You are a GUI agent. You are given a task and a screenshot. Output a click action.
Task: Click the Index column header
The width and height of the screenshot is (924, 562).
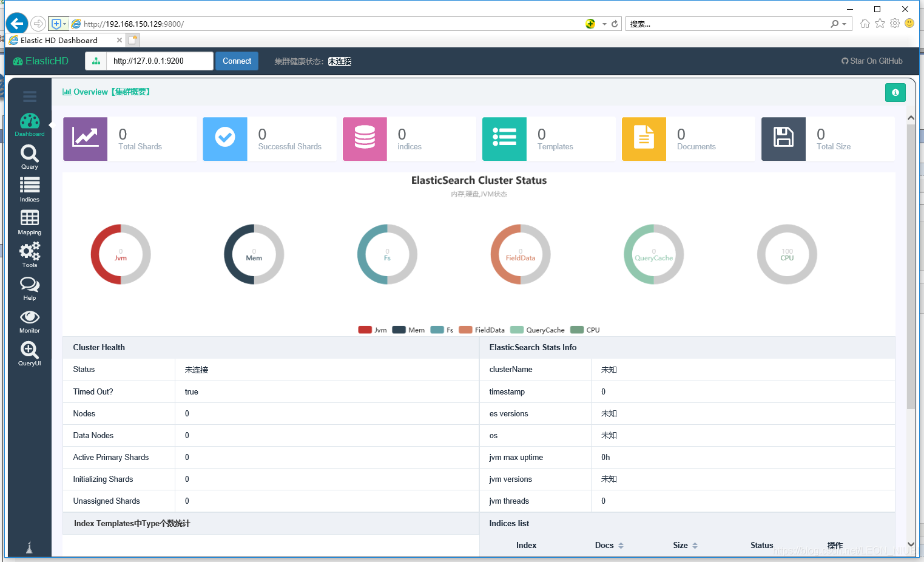[x=526, y=546]
